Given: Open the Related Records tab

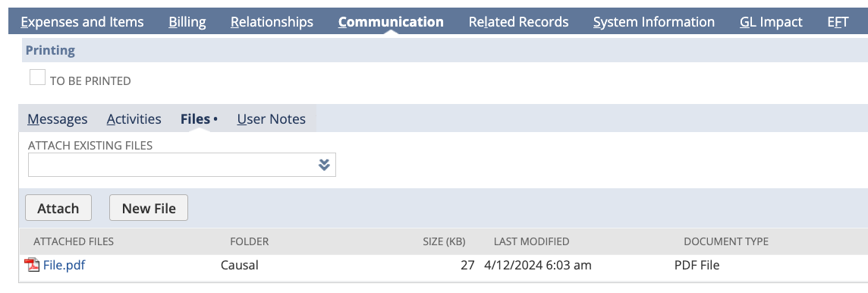Looking at the screenshot, I should tap(519, 22).
